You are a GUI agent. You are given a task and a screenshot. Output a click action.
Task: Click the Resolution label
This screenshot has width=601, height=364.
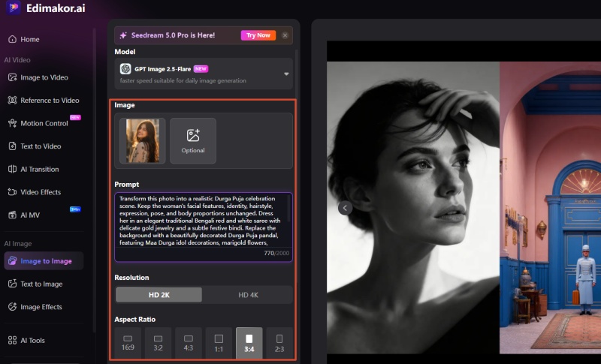131,278
